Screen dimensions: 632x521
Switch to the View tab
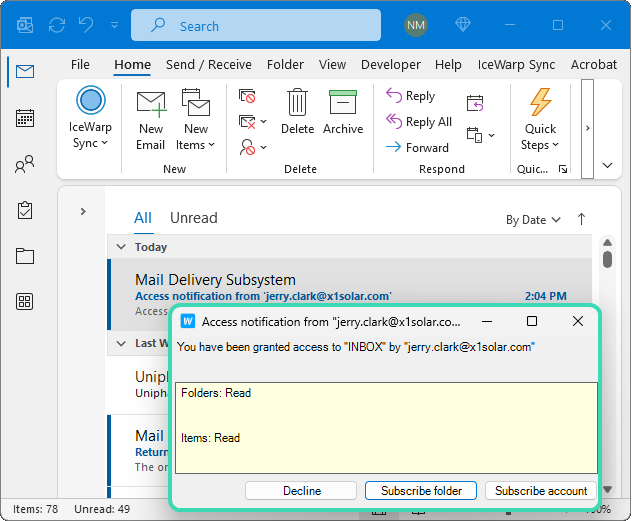(x=332, y=64)
